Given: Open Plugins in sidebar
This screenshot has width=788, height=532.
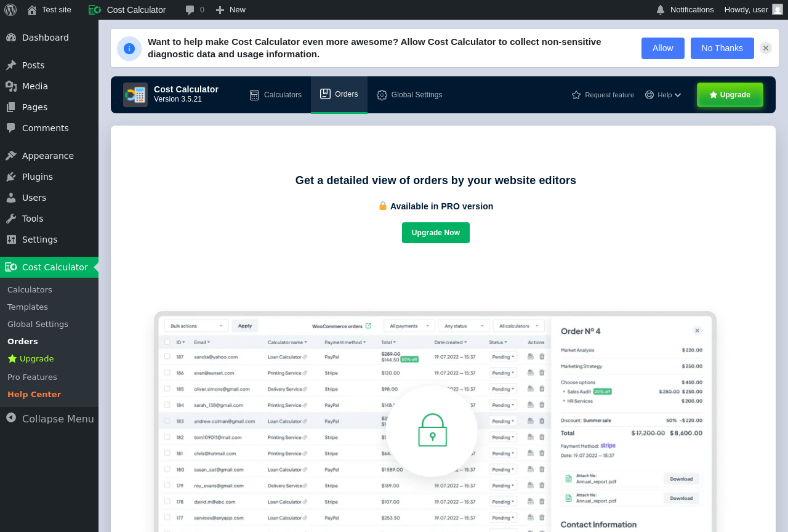Looking at the screenshot, I should [x=49, y=177].
